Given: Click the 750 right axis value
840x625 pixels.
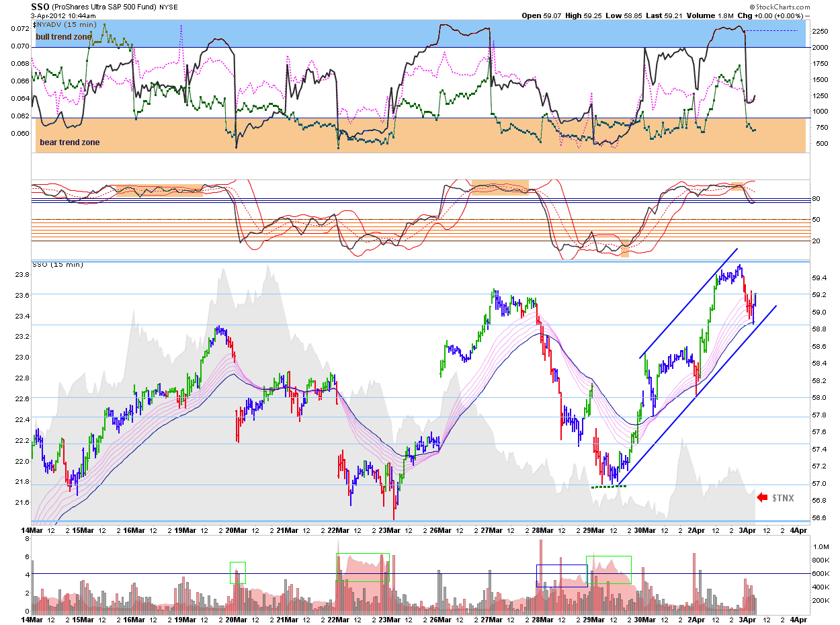Looking at the screenshot, I should point(818,128).
